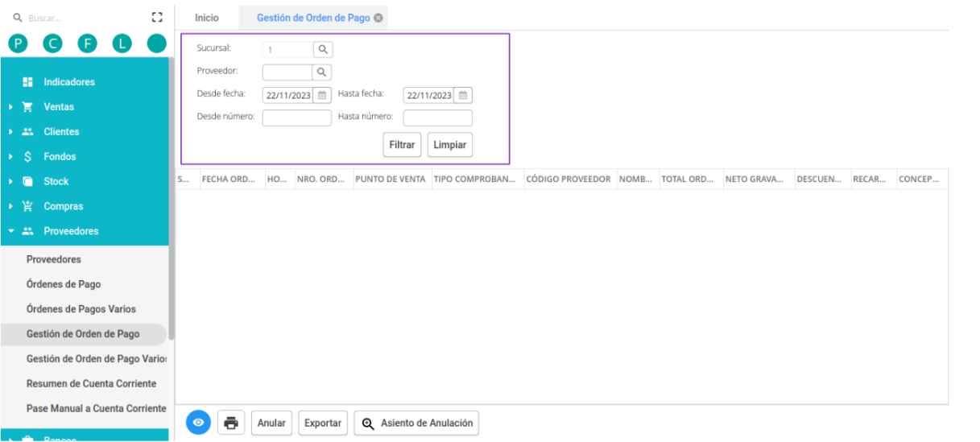Expand the Compras menu arrow
980x442 pixels.
[10, 207]
